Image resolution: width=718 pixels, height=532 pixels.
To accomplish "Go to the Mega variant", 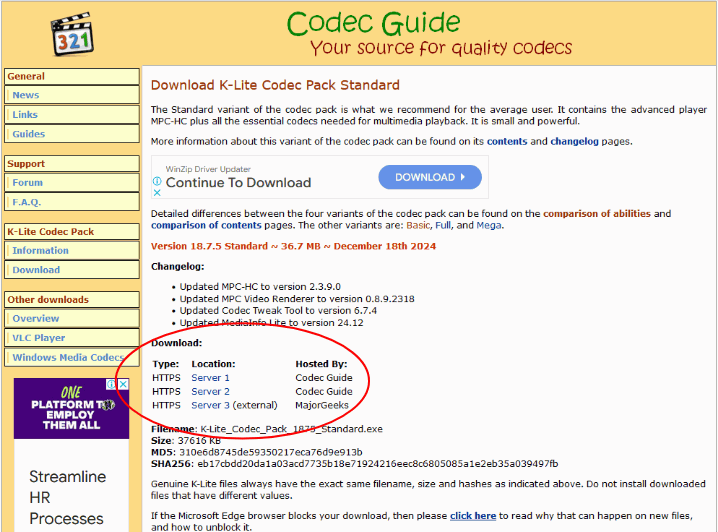I will [x=489, y=225].
